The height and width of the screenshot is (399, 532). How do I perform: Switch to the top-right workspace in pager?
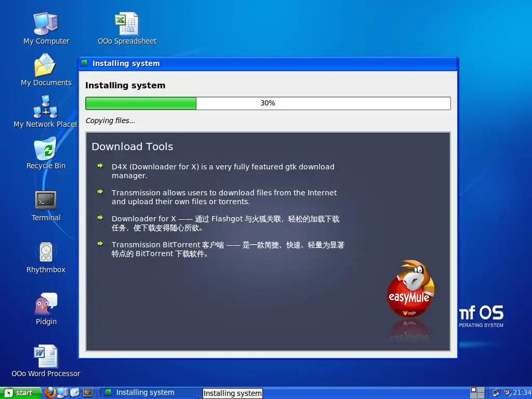click(481, 390)
